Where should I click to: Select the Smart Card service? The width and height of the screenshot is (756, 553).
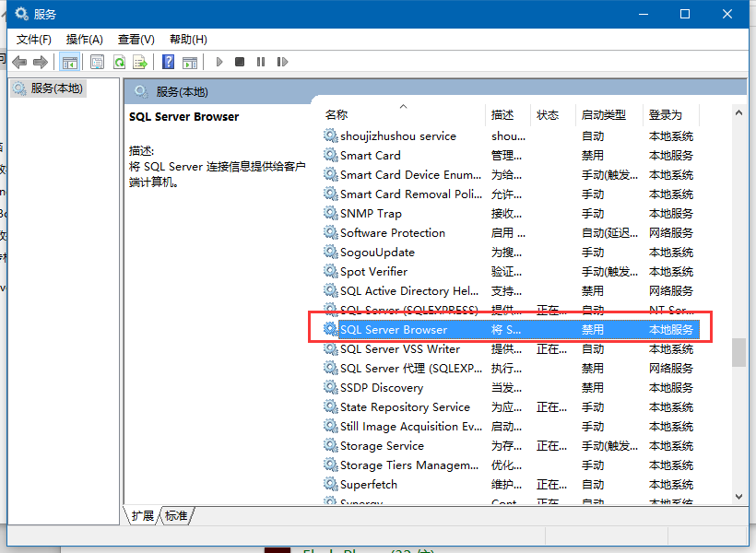click(x=511, y=156)
